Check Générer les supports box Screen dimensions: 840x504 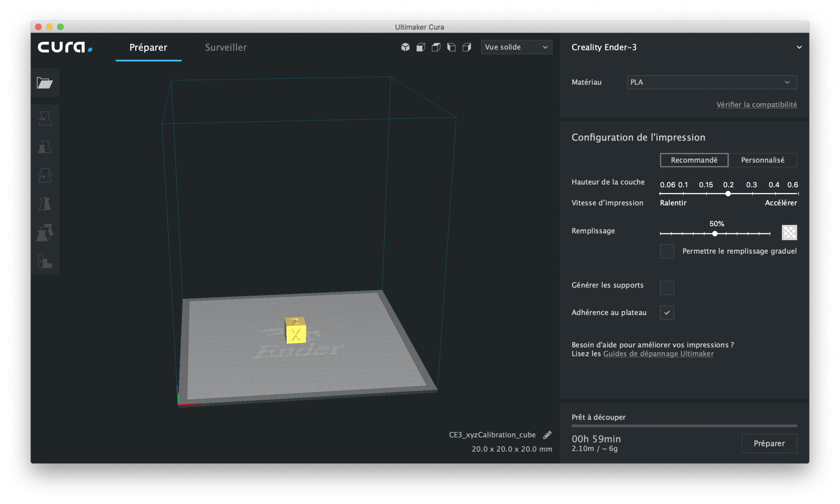[x=667, y=288]
